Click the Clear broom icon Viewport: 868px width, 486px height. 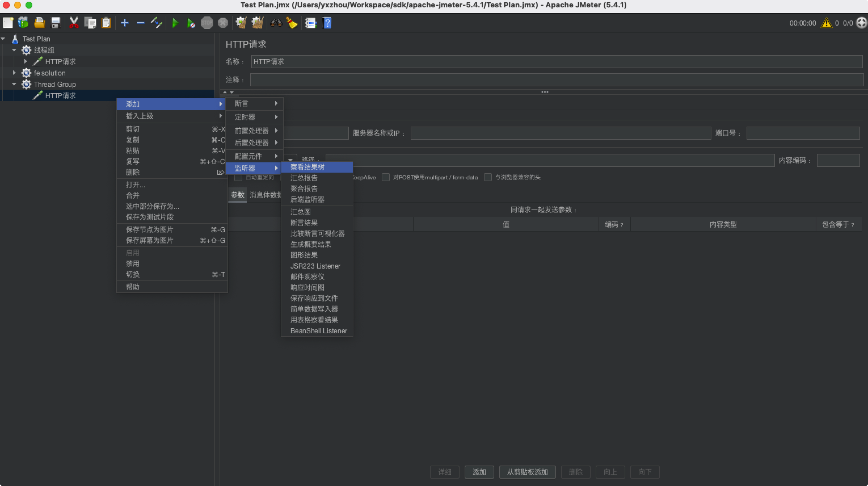coord(241,23)
